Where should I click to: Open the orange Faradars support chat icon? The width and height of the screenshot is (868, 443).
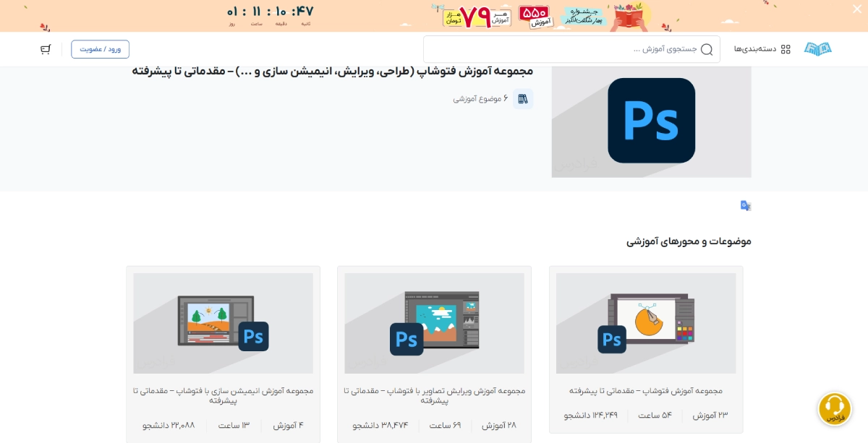tap(835, 408)
